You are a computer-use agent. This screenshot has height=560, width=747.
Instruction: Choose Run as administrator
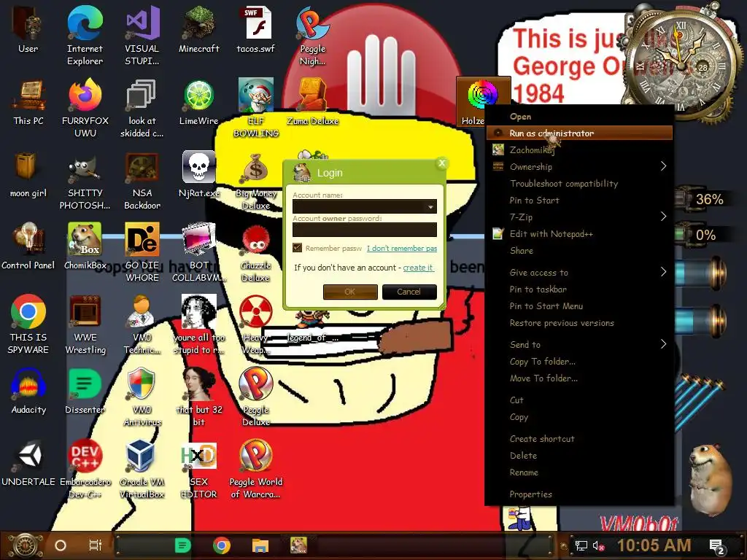click(579, 133)
